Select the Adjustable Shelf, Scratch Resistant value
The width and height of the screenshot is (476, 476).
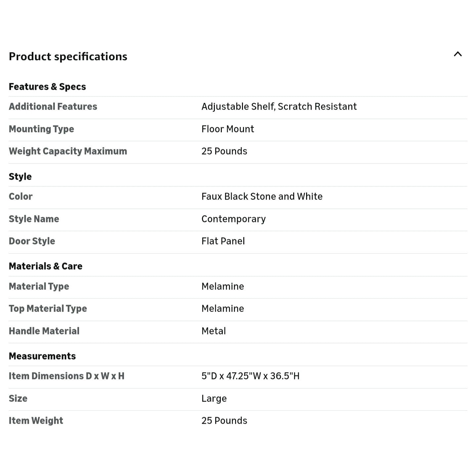279,106
